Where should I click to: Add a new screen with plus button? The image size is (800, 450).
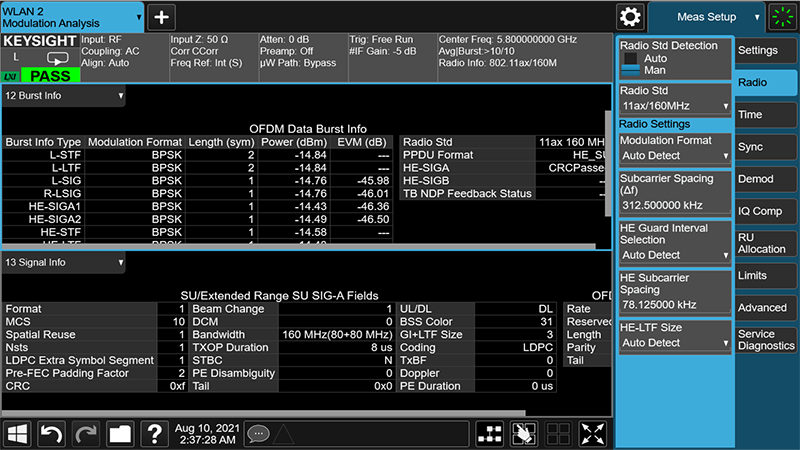[162, 17]
